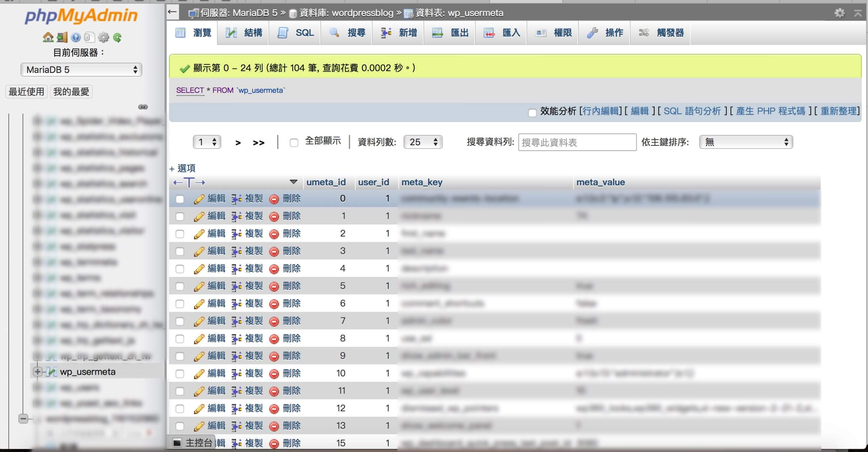Enable the 效能分析 profiling checkbox

coord(532,112)
